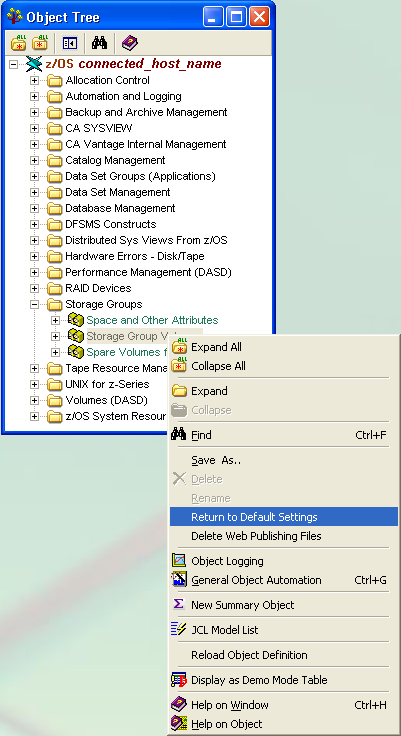Image resolution: width=401 pixels, height=736 pixels.
Task: Click the CA SYSVIEW folder icon
Action: 55,129
